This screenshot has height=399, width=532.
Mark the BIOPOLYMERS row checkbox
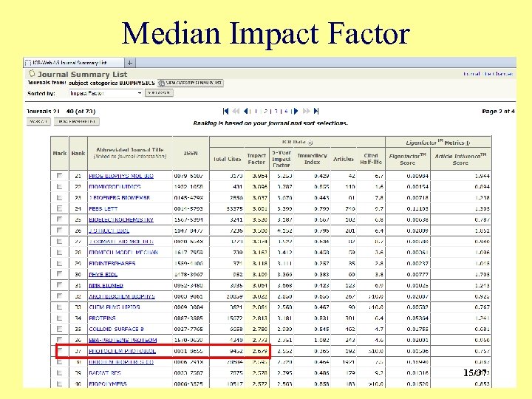coord(59,383)
